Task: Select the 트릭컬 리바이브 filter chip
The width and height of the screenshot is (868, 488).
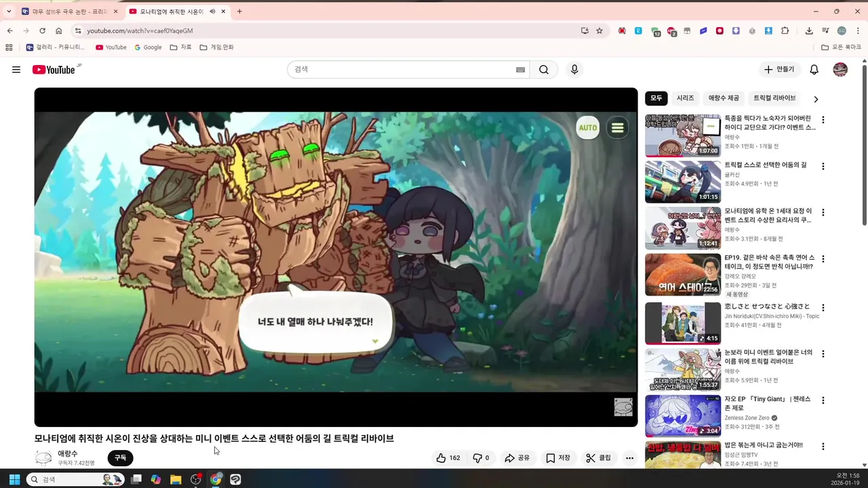Action: point(774,98)
